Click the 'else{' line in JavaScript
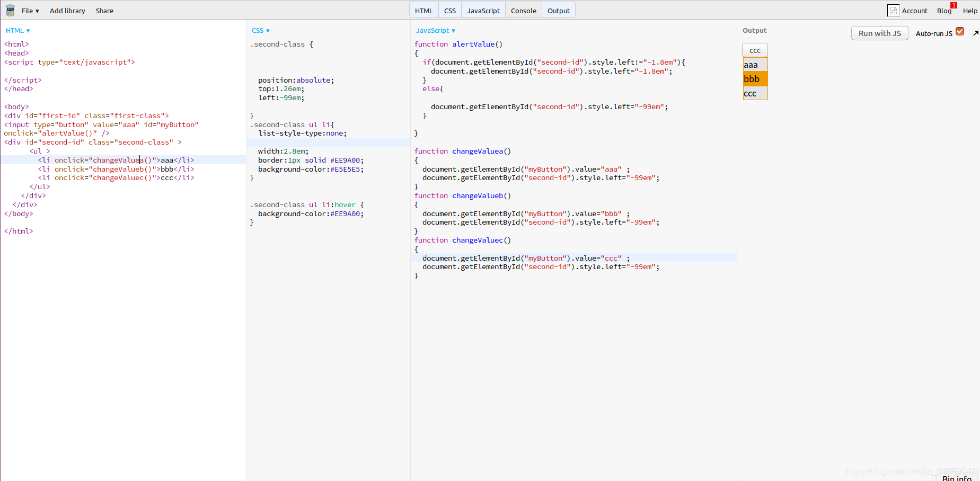Image resolution: width=980 pixels, height=481 pixels. 433,89
